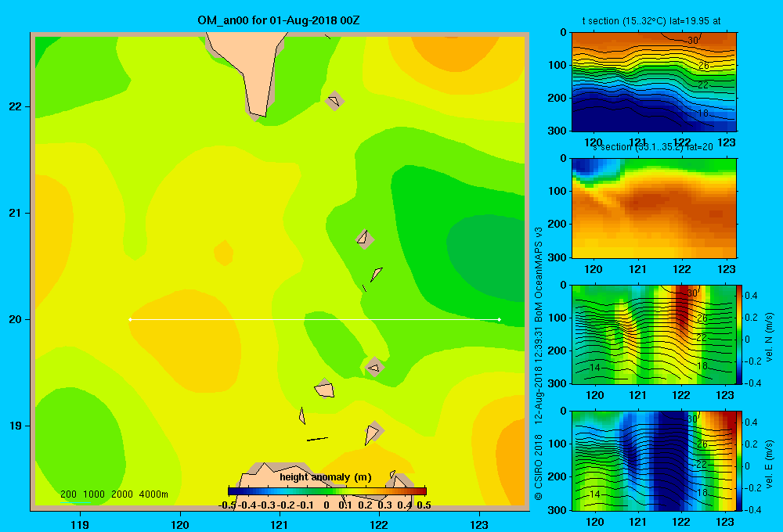
Task: Click the green low-anomaly eddy near 123E 20.7N
Action: click(x=487, y=257)
